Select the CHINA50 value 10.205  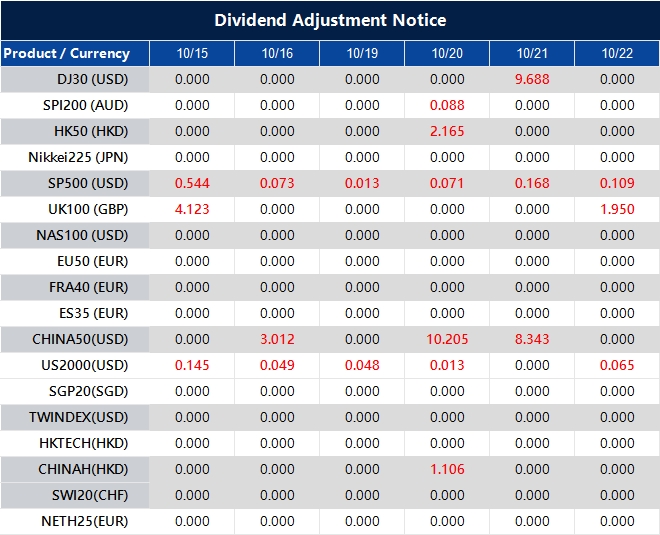point(447,339)
